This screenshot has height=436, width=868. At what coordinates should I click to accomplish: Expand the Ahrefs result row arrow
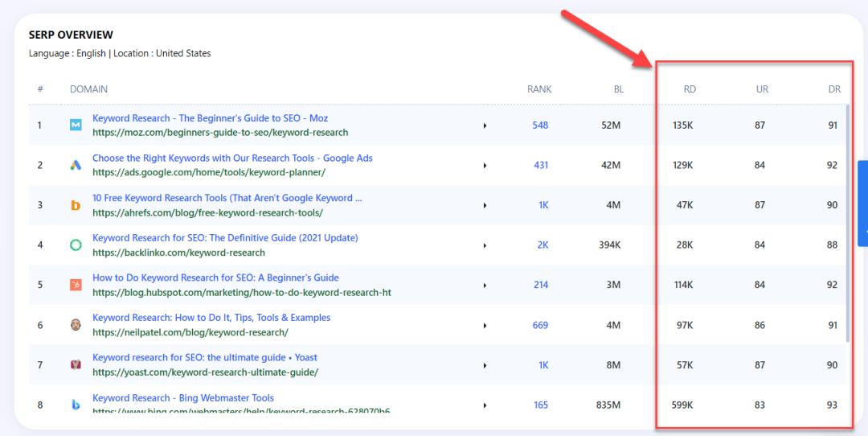point(485,206)
